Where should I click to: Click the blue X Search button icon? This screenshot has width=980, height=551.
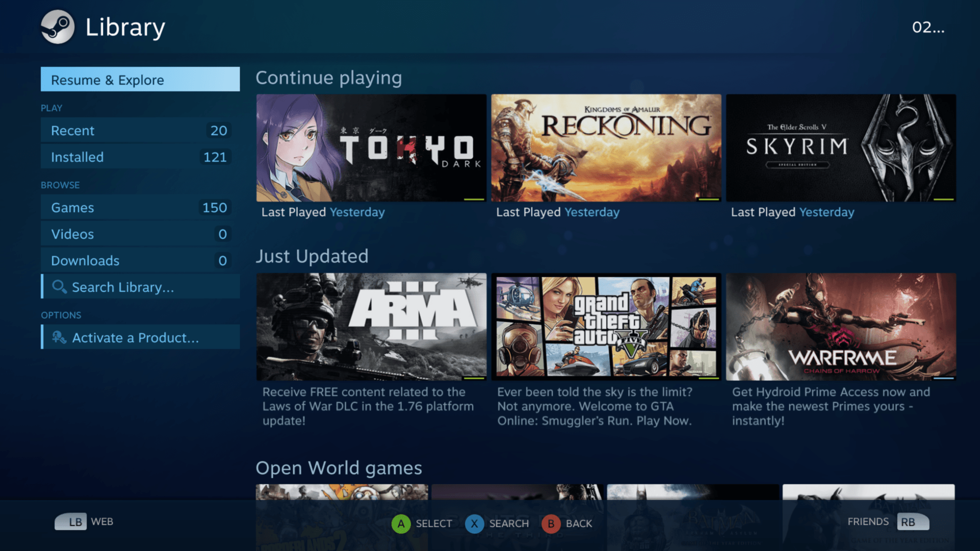tap(474, 524)
